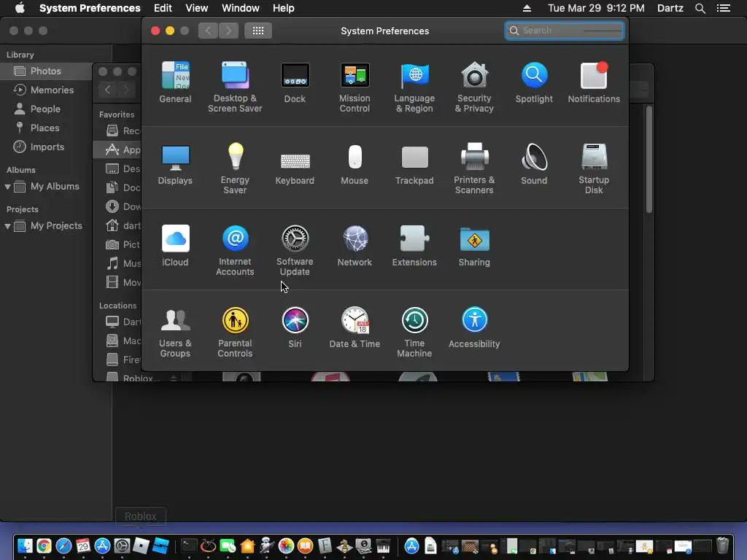This screenshot has width=747, height=560.
Task: Open General preferences
Action: [175, 82]
